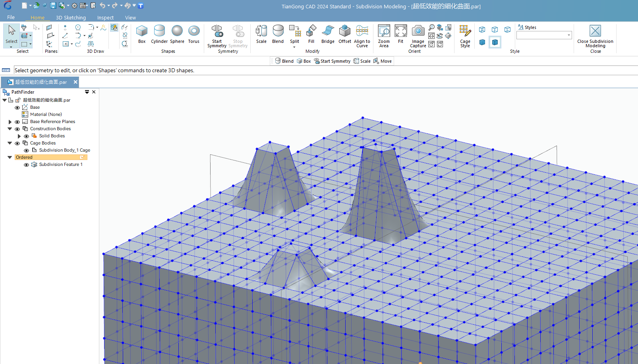Enable shaded with visible edges style
Screen dimensions: 638x364
click(495, 42)
